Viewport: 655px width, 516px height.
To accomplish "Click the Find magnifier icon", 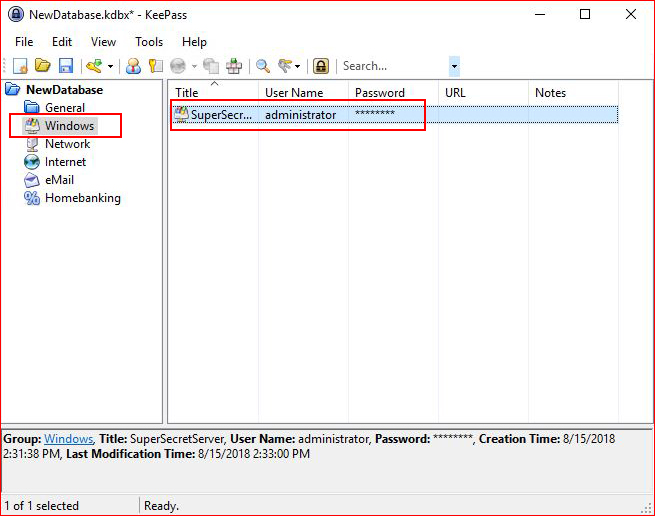I will 263,66.
